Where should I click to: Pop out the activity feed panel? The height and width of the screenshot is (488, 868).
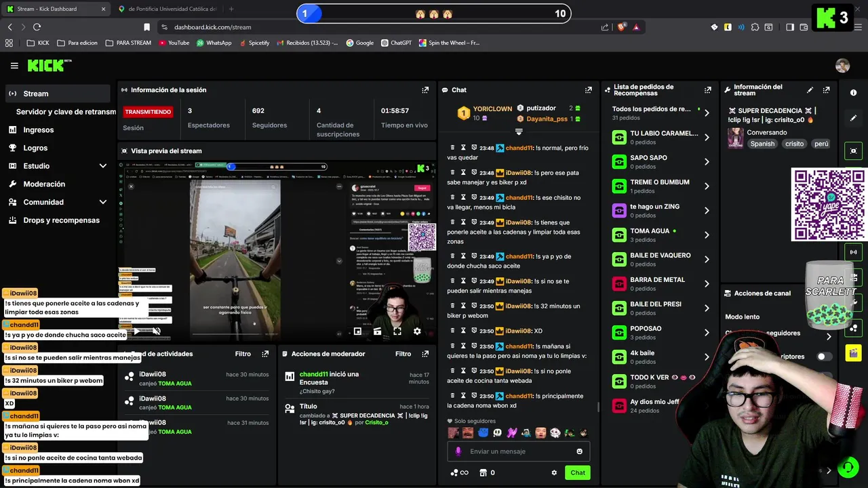pyautogui.click(x=265, y=354)
